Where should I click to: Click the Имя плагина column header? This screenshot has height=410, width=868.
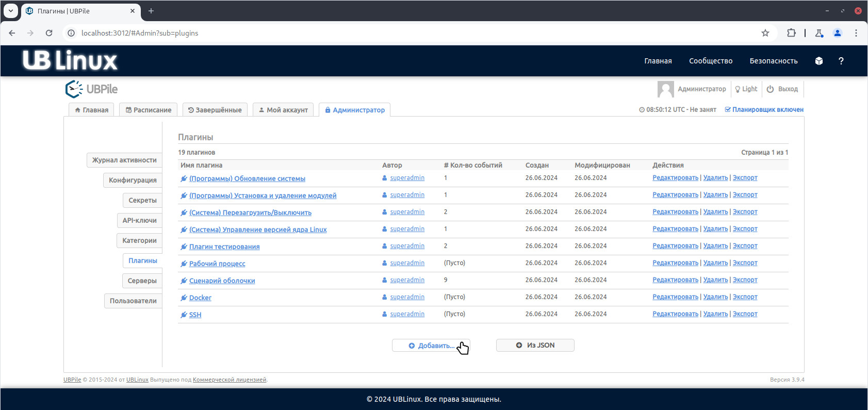[201, 165]
